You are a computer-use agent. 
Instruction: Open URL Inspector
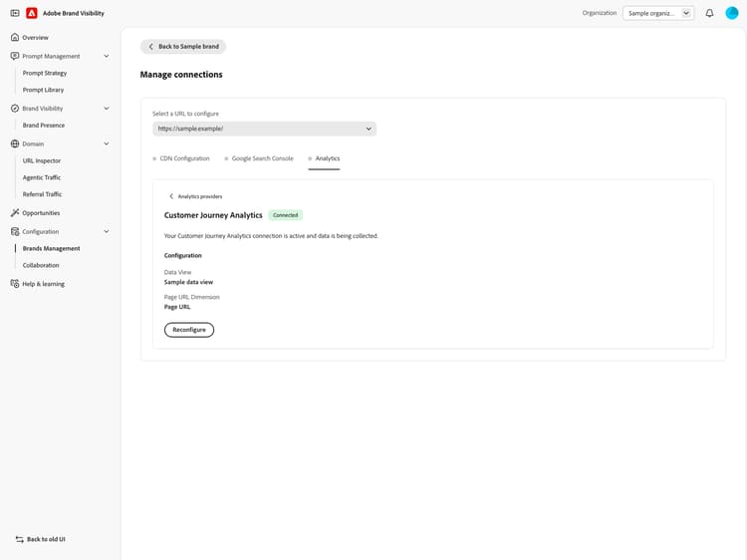(42, 160)
